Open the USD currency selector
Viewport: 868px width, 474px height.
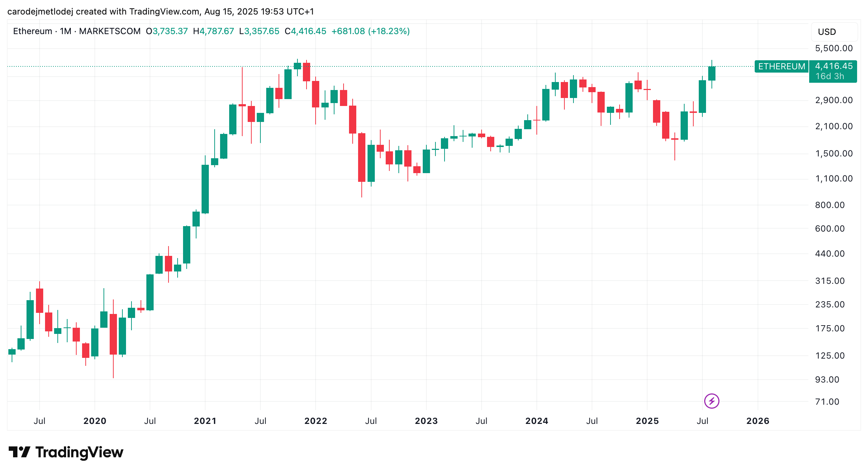click(x=834, y=32)
